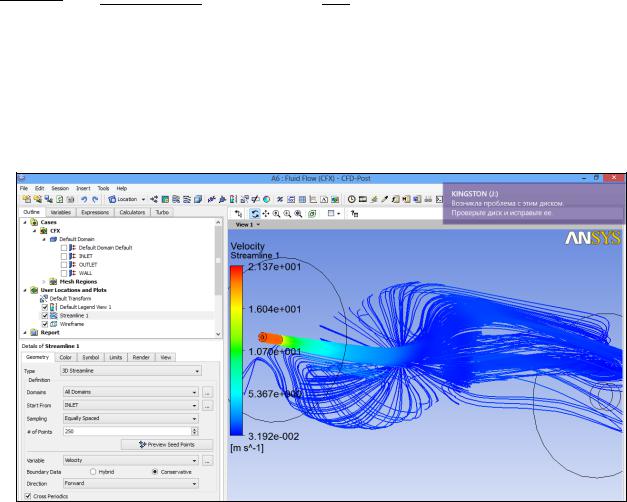Open the Symbol tab in details
The image size is (627, 502).
[x=91, y=357]
